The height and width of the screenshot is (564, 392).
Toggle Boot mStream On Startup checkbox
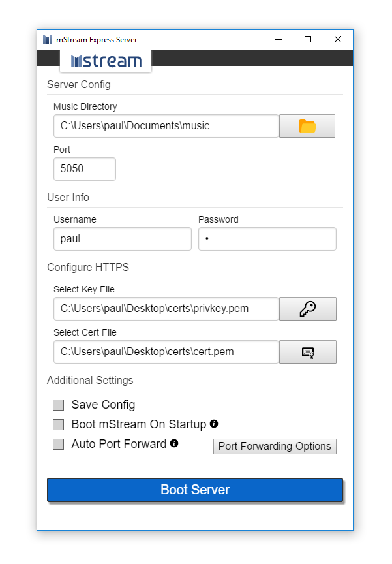coord(58,424)
